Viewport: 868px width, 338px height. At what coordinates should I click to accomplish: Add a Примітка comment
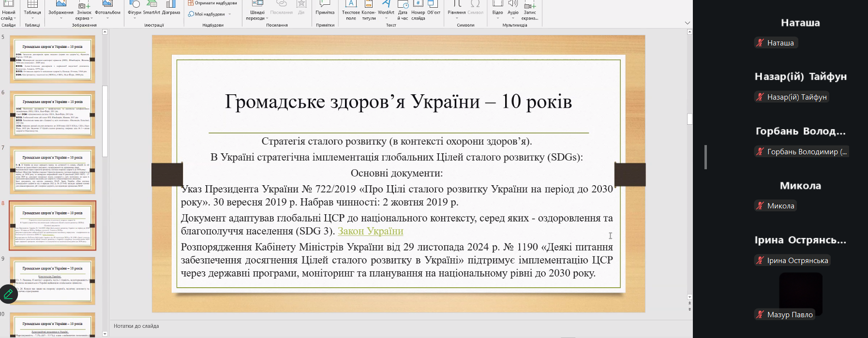(x=325, y=8)
